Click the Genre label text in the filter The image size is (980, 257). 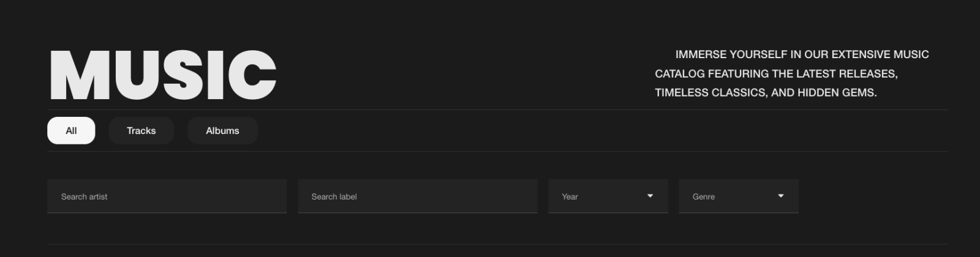tap(704, 196)
